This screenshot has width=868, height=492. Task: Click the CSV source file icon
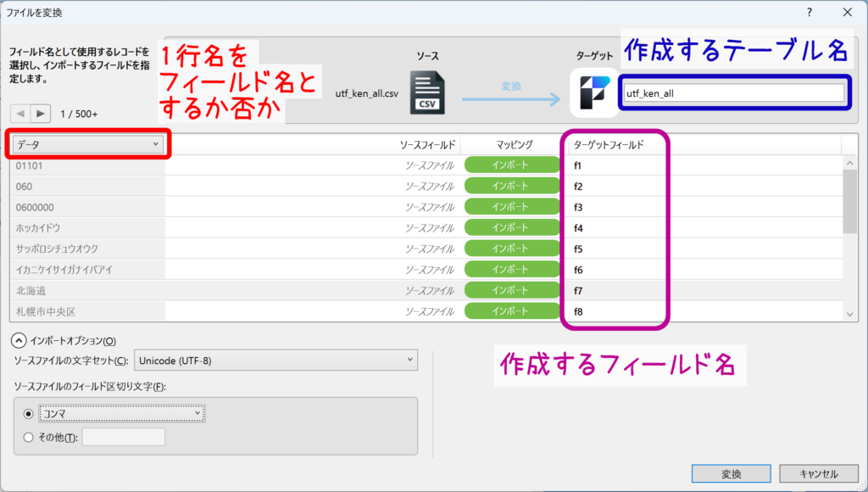(x=427, y=92)
